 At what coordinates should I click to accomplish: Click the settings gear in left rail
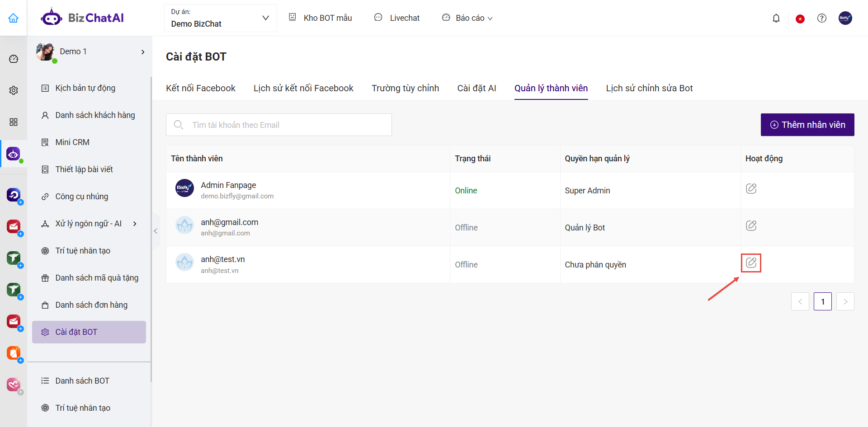click(x=14, y=90)
